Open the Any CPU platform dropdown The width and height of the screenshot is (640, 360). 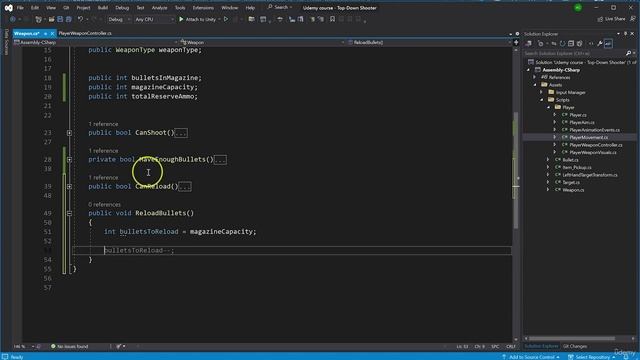[154, 19]
